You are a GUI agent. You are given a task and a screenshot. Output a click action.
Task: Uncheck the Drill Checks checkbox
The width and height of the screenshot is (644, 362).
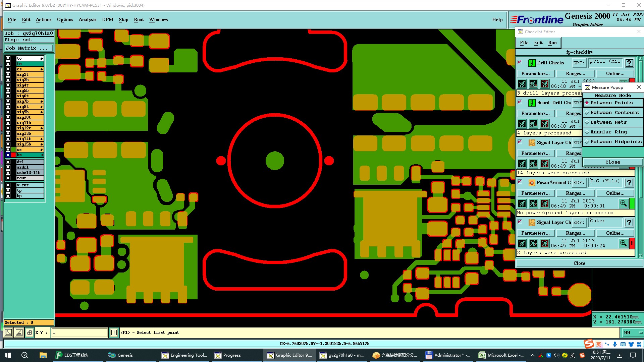coord(520,62)
